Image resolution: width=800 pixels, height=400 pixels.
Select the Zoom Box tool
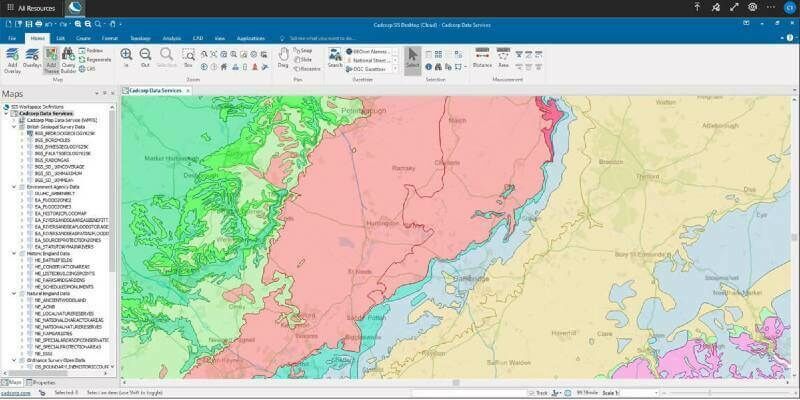point(188,57)
